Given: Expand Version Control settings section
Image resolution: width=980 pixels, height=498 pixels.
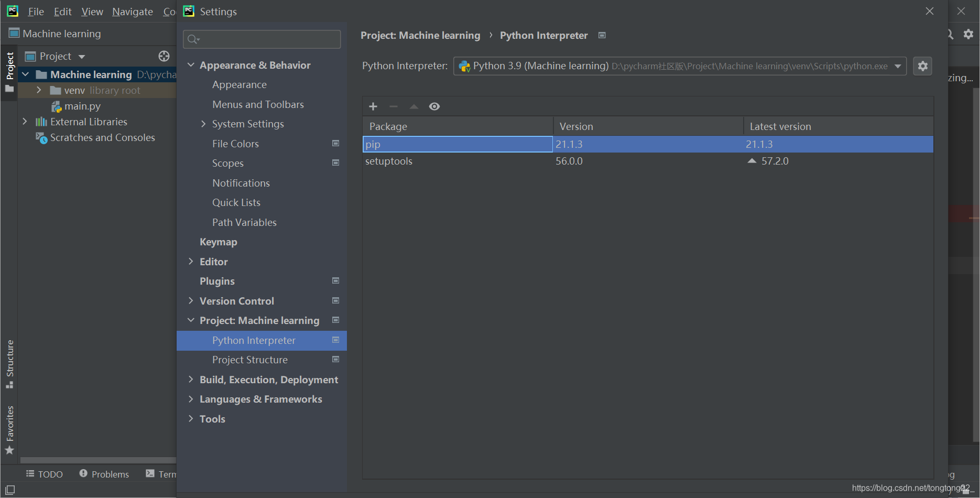Looking at the screenshot, I should tap(191, 301).
